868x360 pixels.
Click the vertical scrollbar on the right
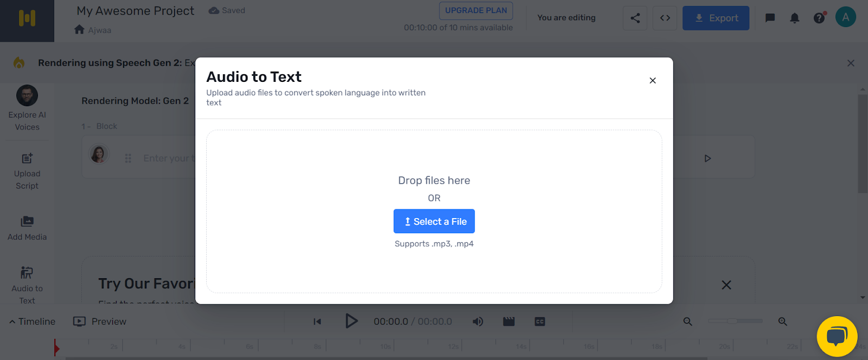(x=863, y=144)
